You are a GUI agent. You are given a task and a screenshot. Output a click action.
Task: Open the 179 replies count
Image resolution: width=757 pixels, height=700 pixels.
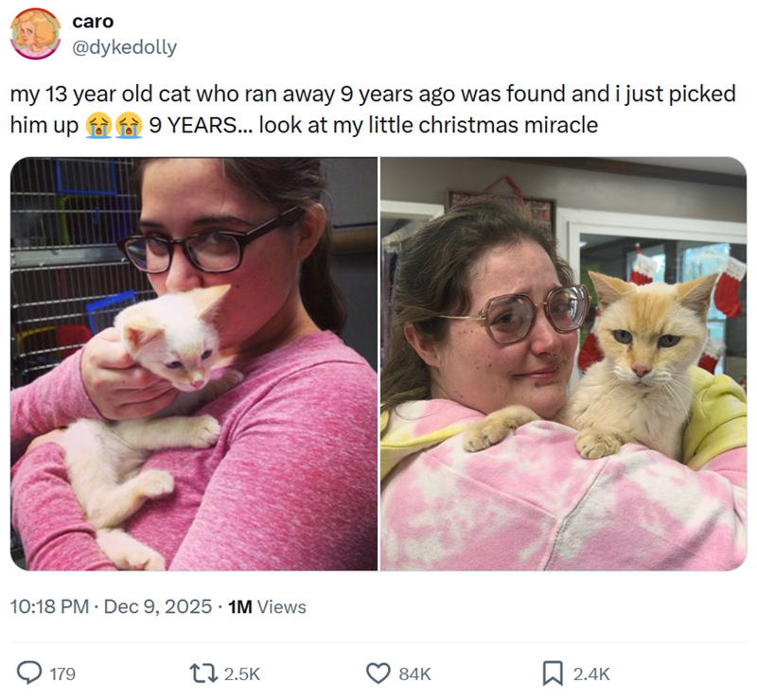coord(62,674)
